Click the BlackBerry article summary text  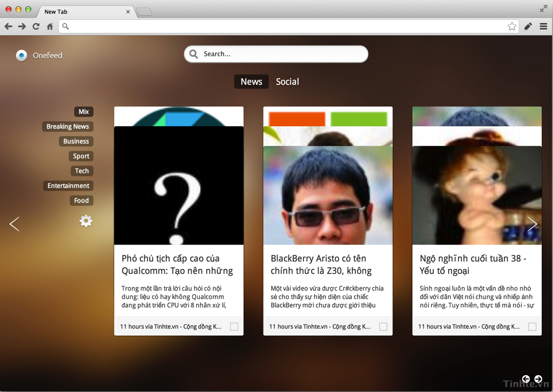[327, 297]
